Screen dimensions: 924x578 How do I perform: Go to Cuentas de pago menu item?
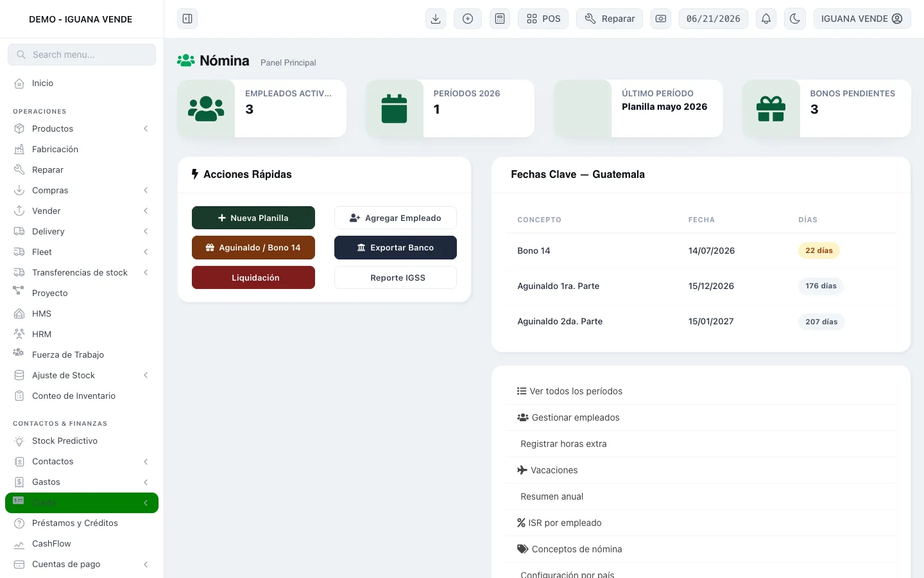click(x=81, y=564)
